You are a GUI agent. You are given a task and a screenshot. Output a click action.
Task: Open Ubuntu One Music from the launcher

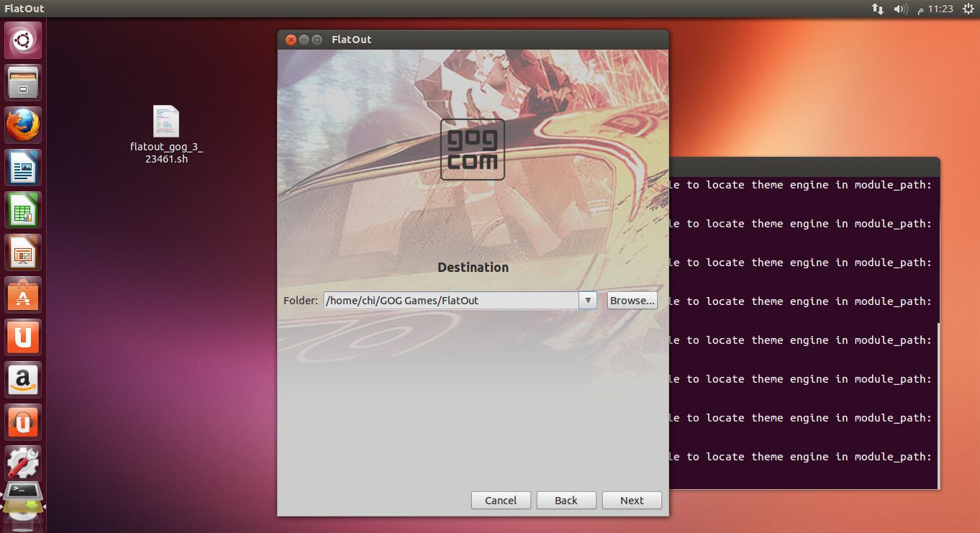24,422
